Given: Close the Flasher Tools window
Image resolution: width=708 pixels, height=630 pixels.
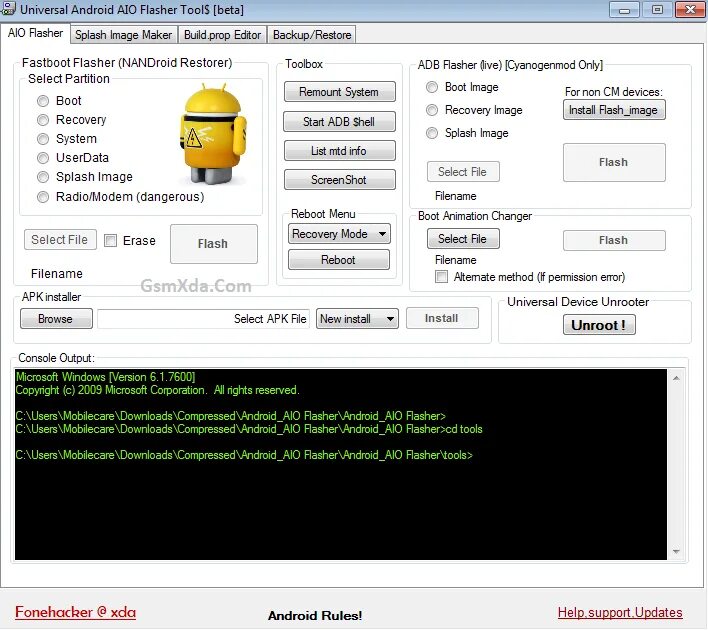Looking at the screenshot, I should click(690, 9).
